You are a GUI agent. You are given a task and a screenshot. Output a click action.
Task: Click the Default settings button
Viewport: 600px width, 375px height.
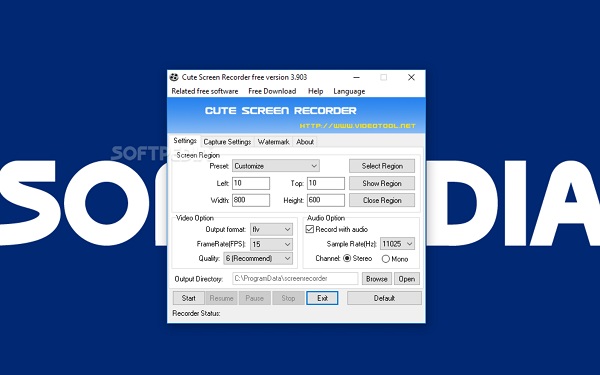tap(384, 298)
